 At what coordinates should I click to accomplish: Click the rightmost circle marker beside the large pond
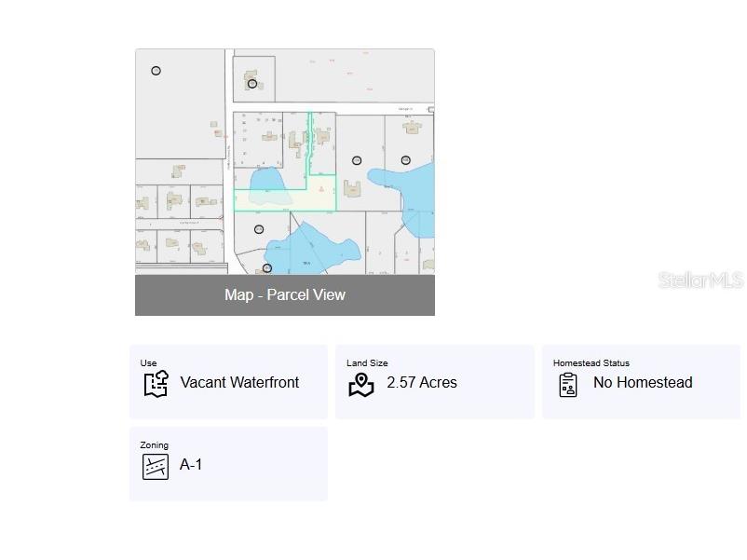[406, 160]
